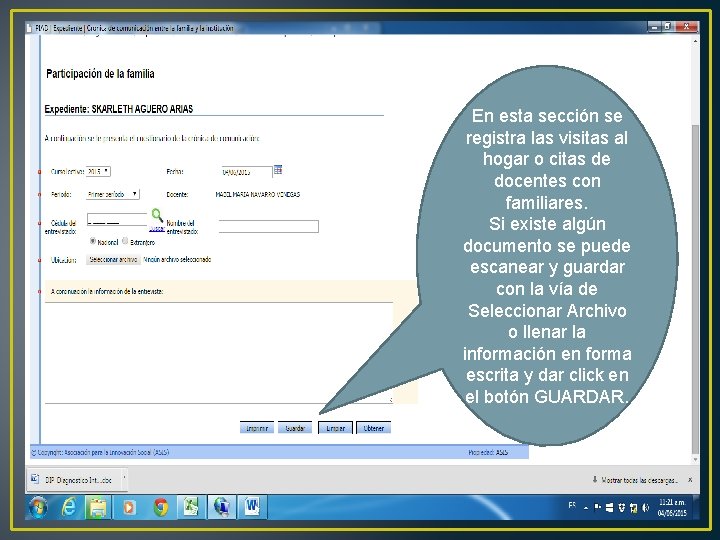Close the downloads bar
The width and height of the screenshot is (720, 540).
pos(690,480)
